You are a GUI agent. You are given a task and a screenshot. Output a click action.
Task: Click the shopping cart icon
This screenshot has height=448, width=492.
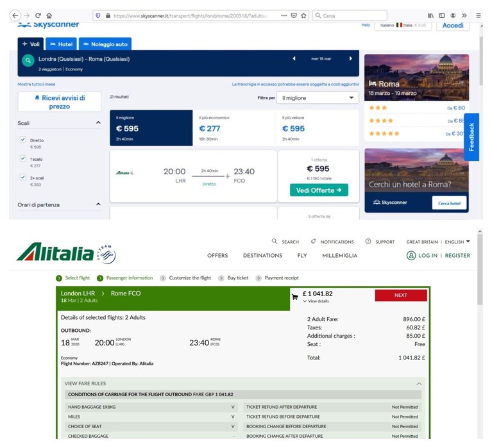[x=294, y=297]
